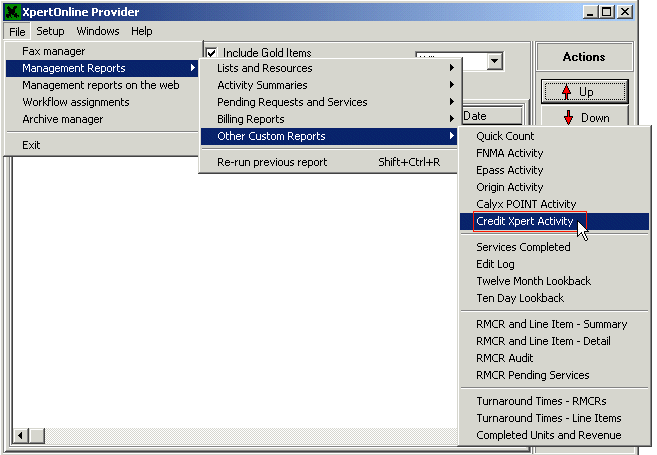
Task: Click Exit in the File menu
Action: [x=102, y=145]
